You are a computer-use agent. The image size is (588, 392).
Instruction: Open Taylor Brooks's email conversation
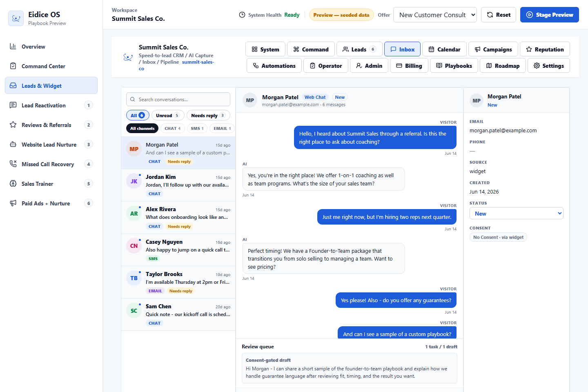178,282
